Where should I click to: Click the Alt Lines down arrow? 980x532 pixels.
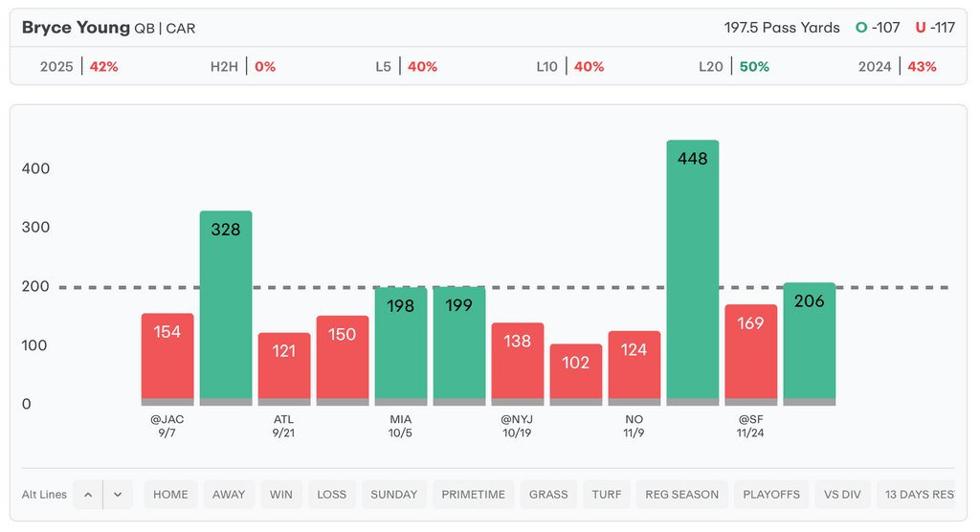tap(118, 495)
